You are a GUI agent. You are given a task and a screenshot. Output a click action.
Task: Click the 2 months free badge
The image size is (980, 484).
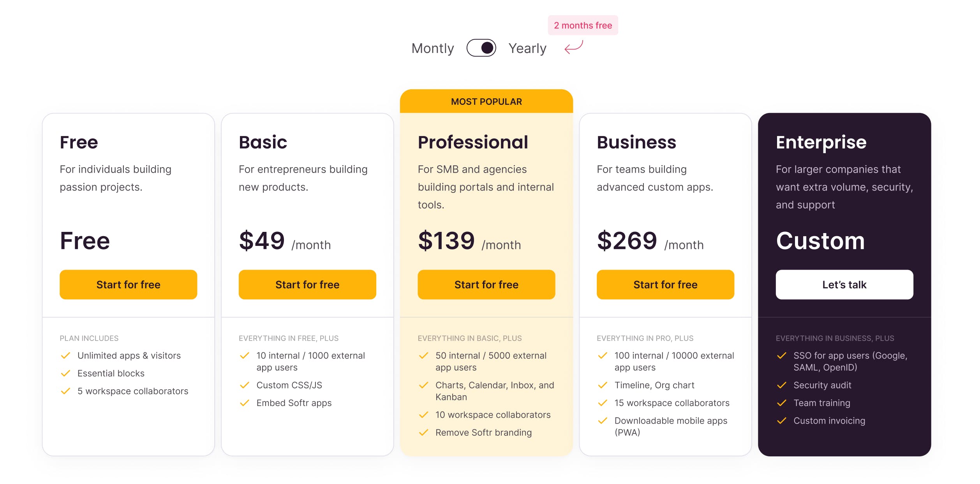583,25
